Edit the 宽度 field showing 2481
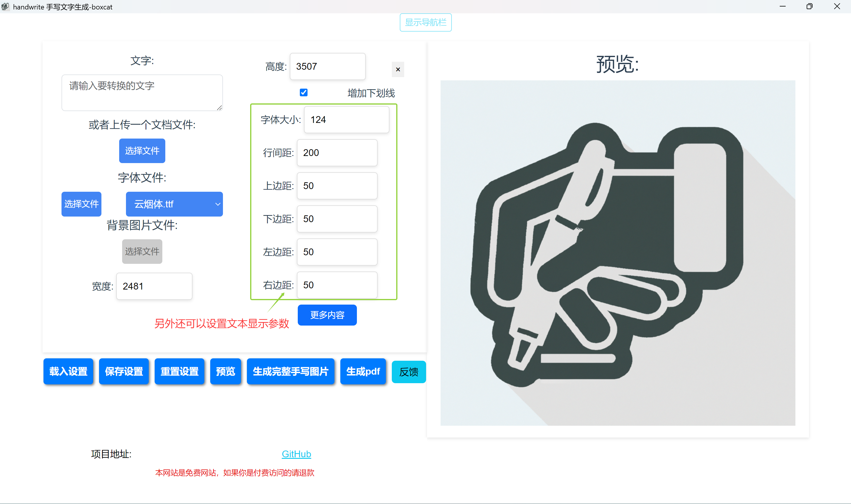The height and width of the screenshot is (504, 851). pyautogui.click(x=154, y=286)
